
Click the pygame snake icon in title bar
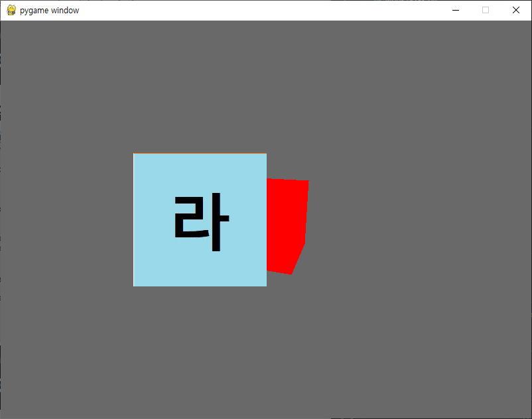[11, 11]
